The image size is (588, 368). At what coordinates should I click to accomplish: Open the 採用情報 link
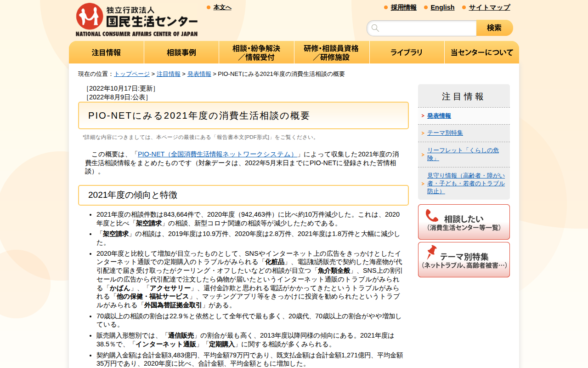click(x=404, y=7)
